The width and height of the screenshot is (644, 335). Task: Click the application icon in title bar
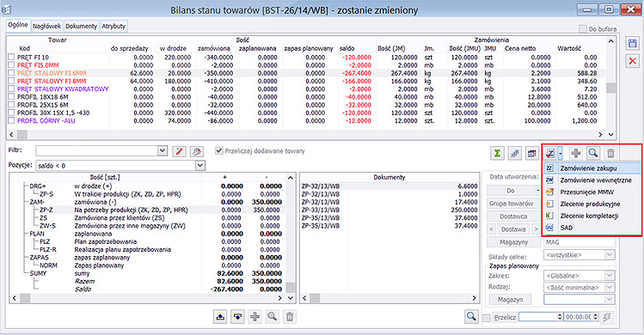pyautogui.click(x=6, y=9)
